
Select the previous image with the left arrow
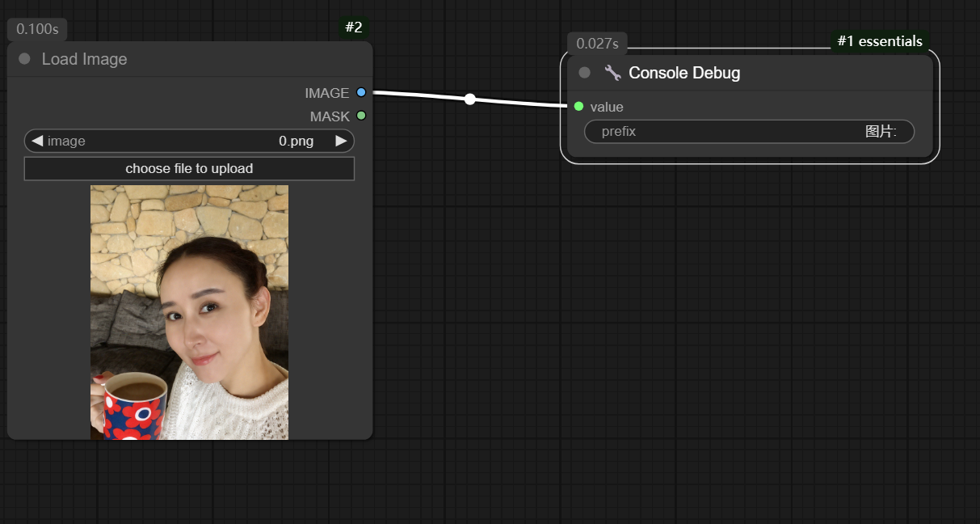(37, 142)
